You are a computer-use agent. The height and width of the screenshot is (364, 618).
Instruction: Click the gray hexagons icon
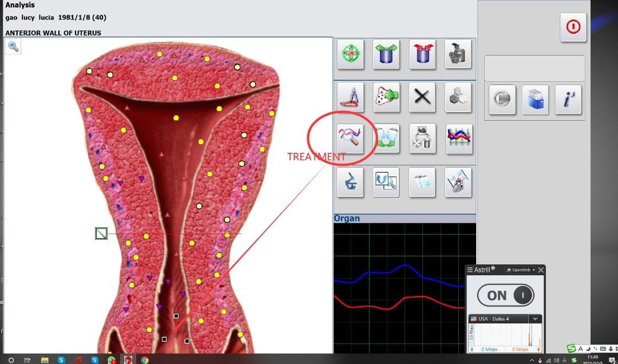459,97
